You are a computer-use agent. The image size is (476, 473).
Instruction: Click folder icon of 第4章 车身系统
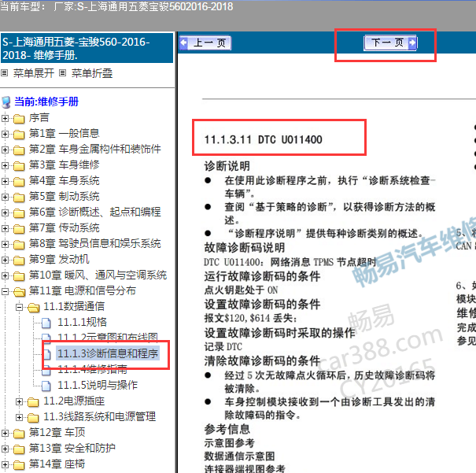19,182
